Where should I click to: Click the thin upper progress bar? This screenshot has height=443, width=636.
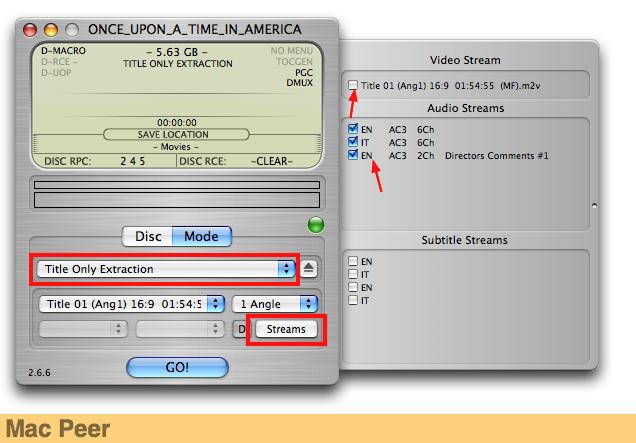[x=177, y=185]
